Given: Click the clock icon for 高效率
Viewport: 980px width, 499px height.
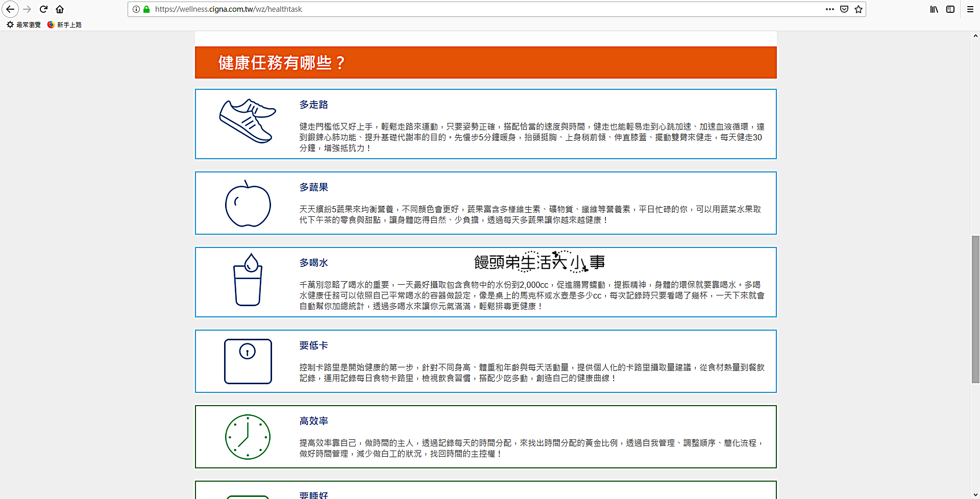Looking at the screenshot, I should [x=248, y=437].
